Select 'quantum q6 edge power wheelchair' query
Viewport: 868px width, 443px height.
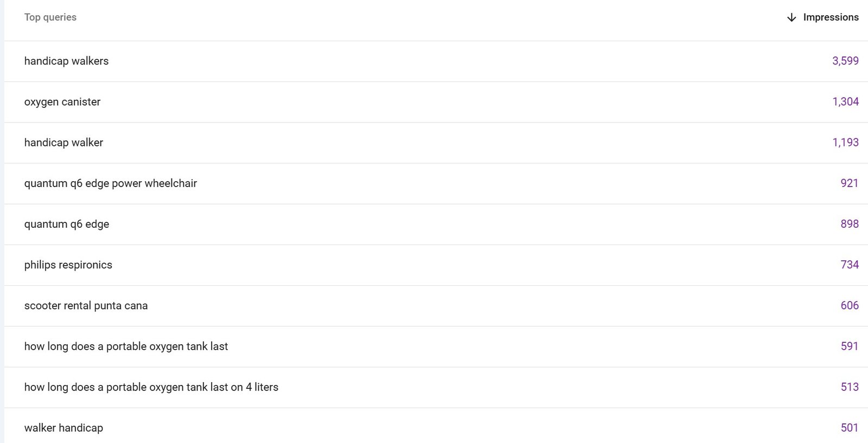click(x=111, y=183)
